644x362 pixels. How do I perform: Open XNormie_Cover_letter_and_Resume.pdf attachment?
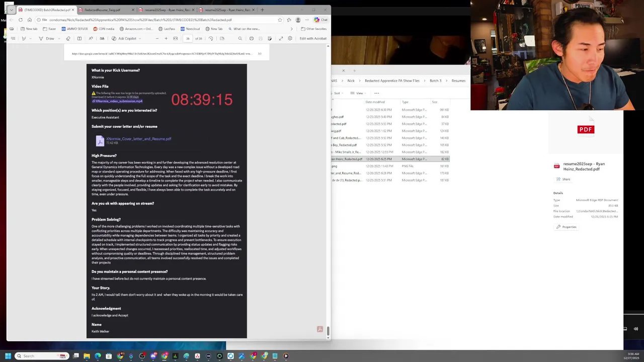138,139
